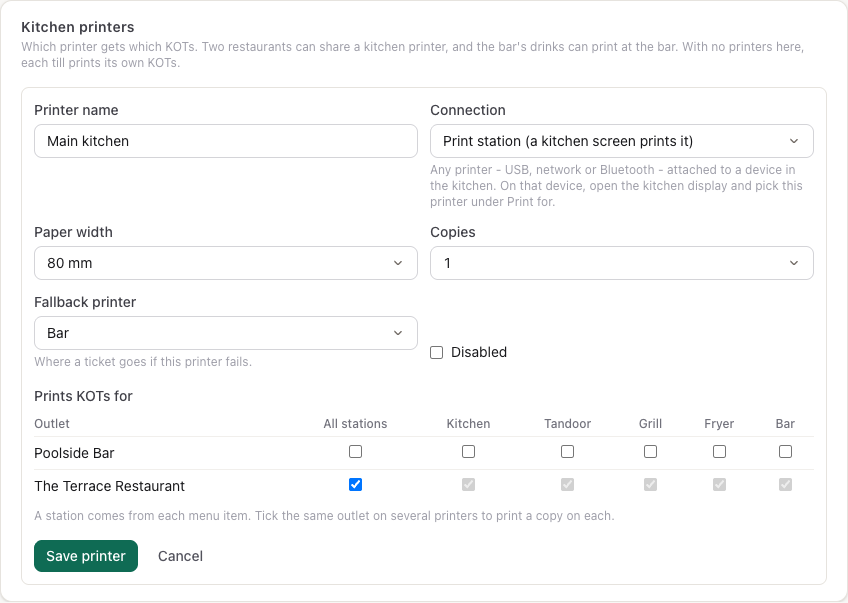The image size is (848, 603).
Task: Click the Fallback printer label
Action: pos(85,302)
